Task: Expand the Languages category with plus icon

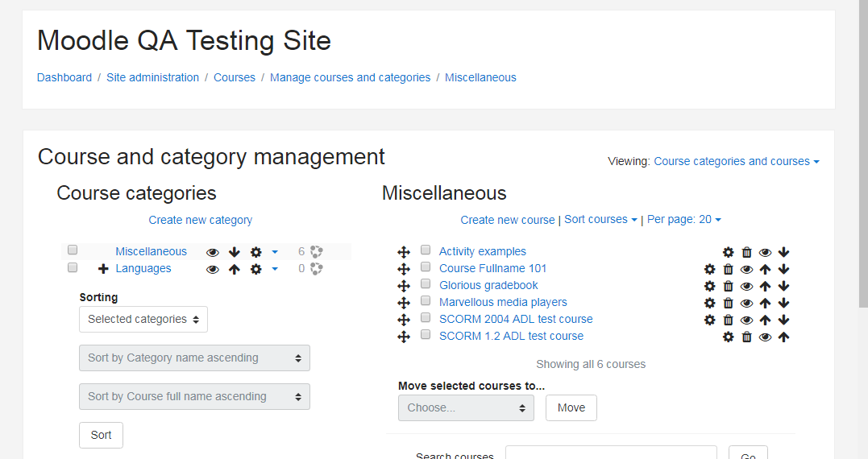Action: pos(103,269)
